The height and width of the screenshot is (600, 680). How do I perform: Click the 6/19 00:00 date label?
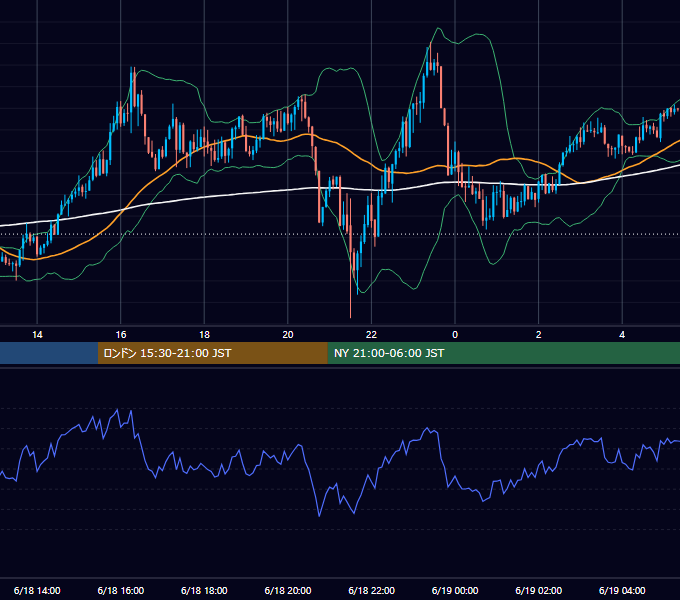(455, 590)
